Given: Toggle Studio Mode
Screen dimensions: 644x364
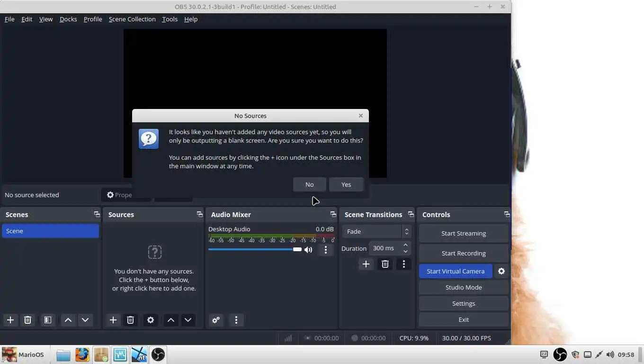Looking at the screenshot, I should click(464, 287).
